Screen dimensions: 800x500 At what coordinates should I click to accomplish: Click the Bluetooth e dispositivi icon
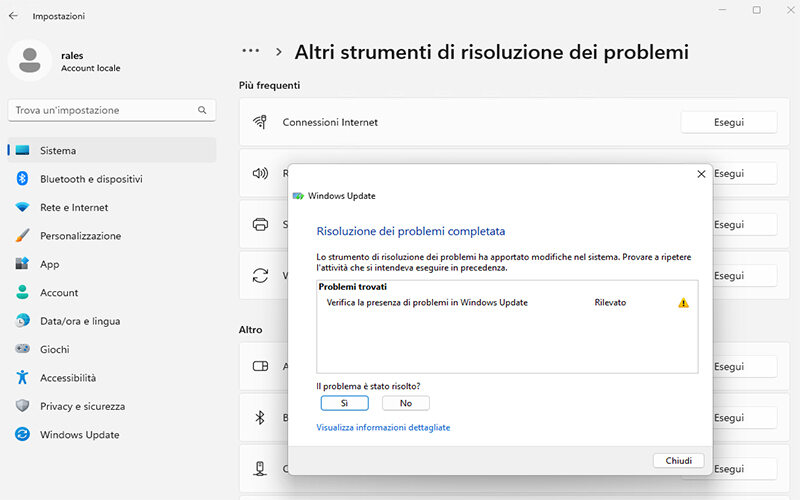[x=22, y=179]
